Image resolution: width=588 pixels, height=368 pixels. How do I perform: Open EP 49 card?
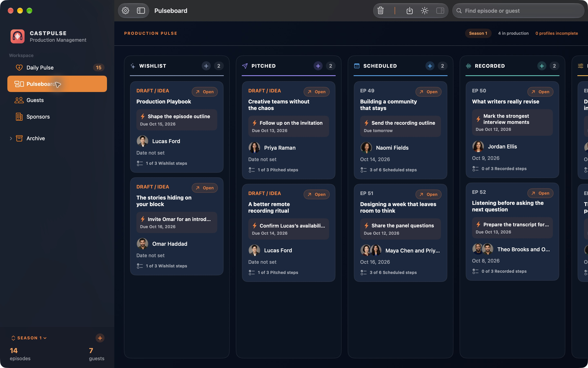pos(428,92)
